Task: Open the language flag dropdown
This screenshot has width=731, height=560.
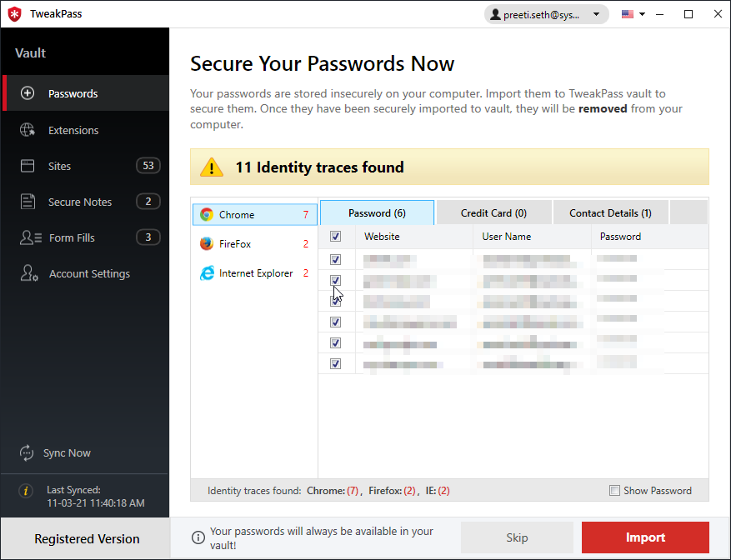Action: pos(632,13)
